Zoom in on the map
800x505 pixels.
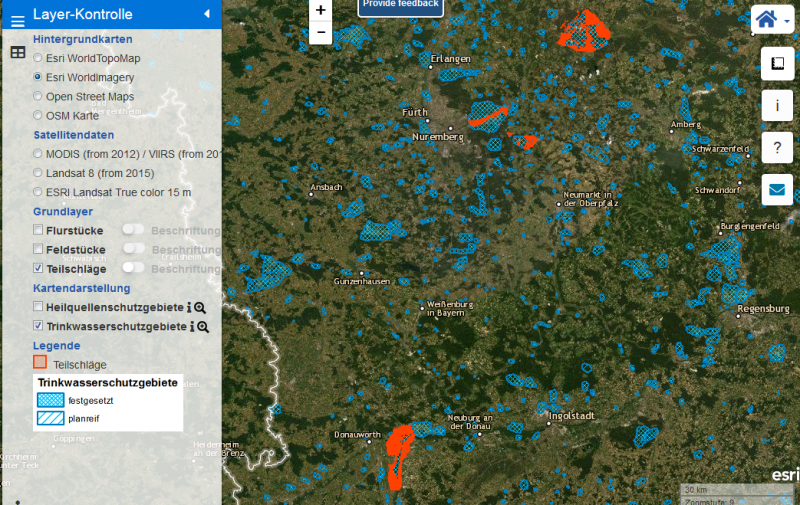click(x=320, y=10)
